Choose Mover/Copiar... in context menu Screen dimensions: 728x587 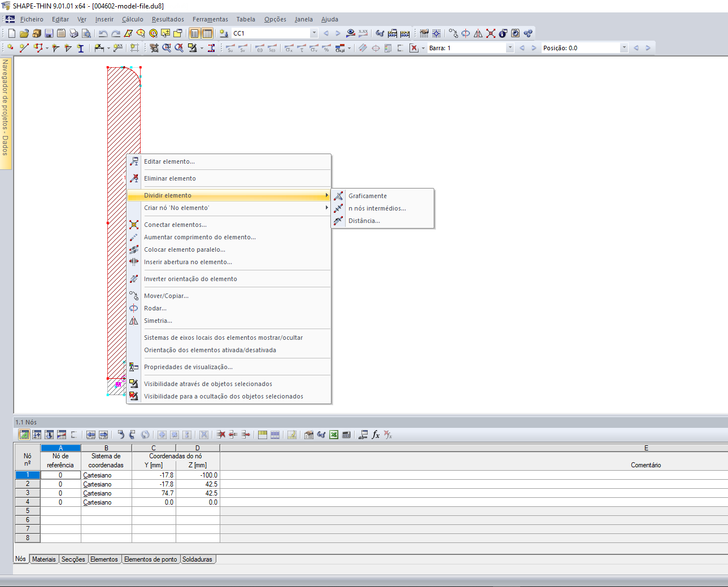click(229, 296)
